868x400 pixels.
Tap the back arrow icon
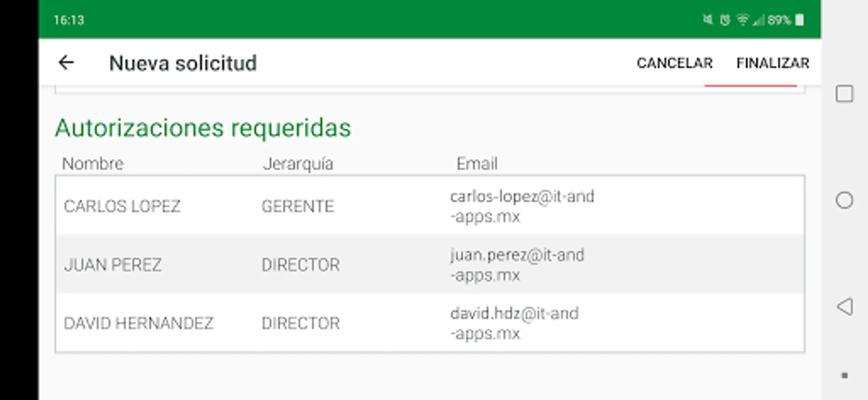click(x=66, y=63)
